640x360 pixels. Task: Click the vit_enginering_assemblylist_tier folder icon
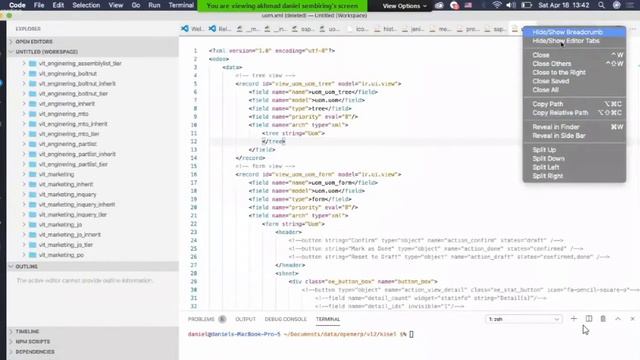[33, 64]
